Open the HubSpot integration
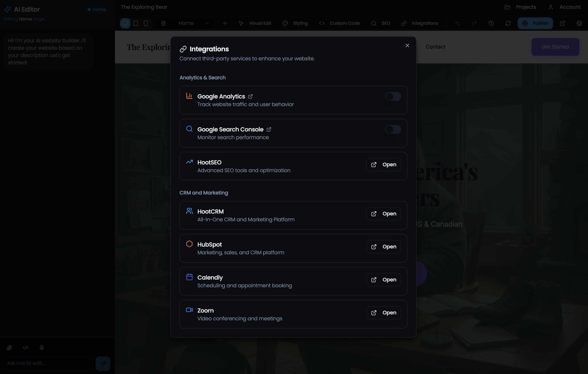This screenshot has height=374, width=588. click(x=383, y=247)
